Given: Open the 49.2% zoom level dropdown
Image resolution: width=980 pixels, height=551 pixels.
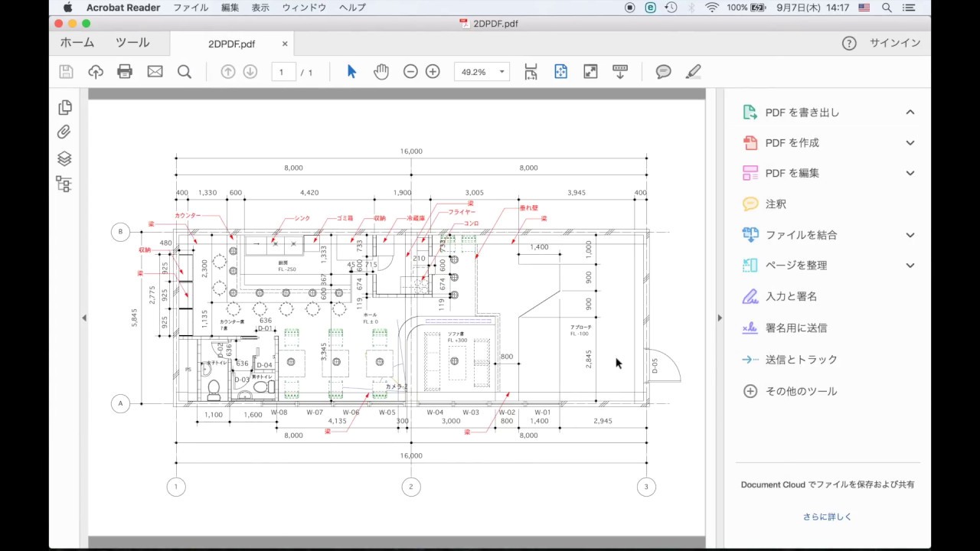Looking at the screenshot, I should click(501, 72).
